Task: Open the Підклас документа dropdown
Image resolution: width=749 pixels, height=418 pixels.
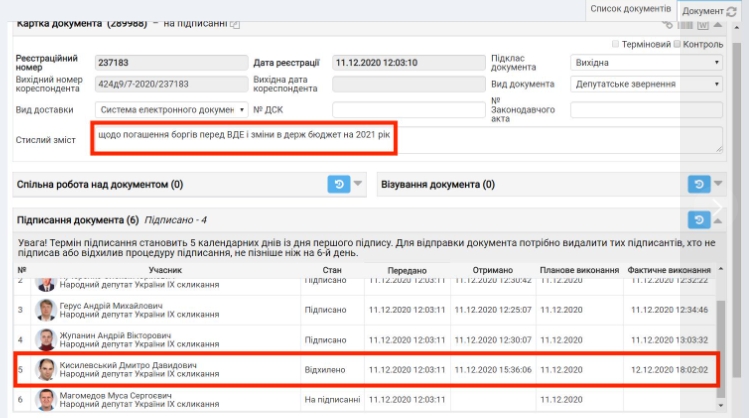Action: (646, 63)
